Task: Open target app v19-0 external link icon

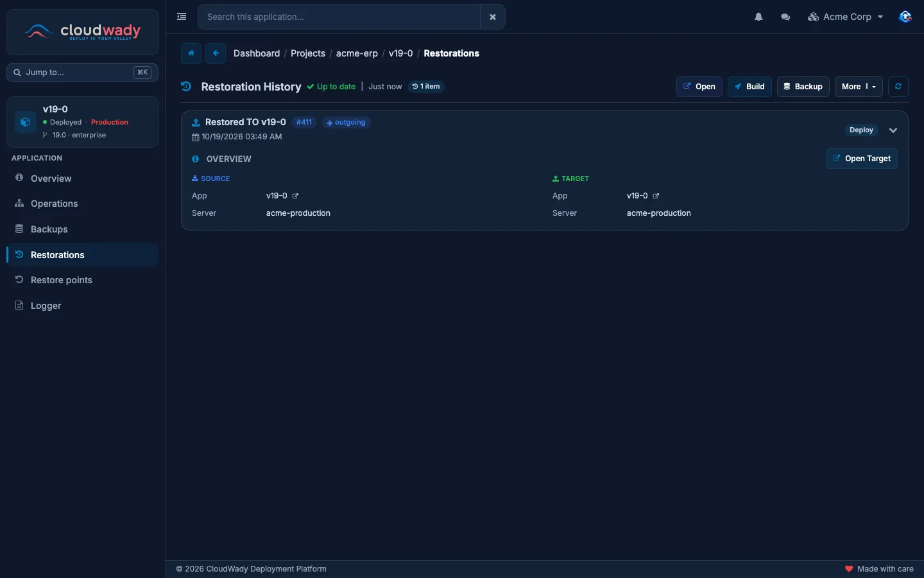Action: pos(656,196)
